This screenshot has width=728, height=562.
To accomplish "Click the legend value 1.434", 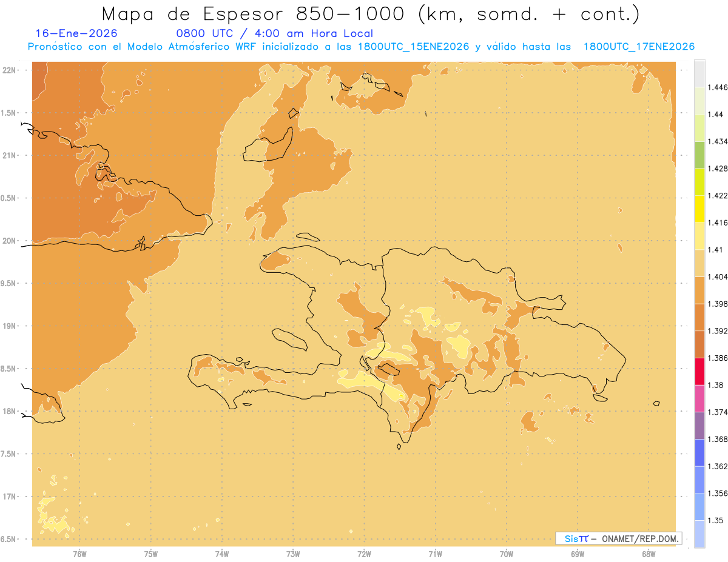I will coord(718,141).
